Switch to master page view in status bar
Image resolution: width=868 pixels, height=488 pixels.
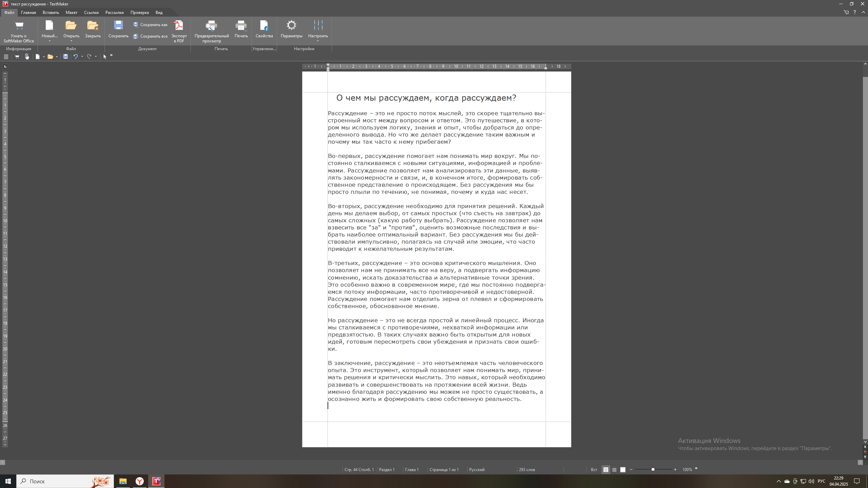click(x=623, y=470)
